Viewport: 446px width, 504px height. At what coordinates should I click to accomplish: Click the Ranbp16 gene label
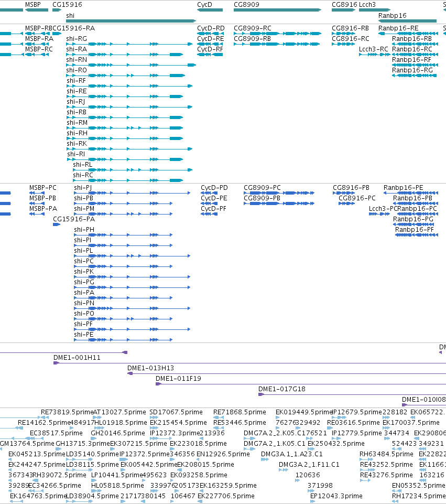[393, 15]
